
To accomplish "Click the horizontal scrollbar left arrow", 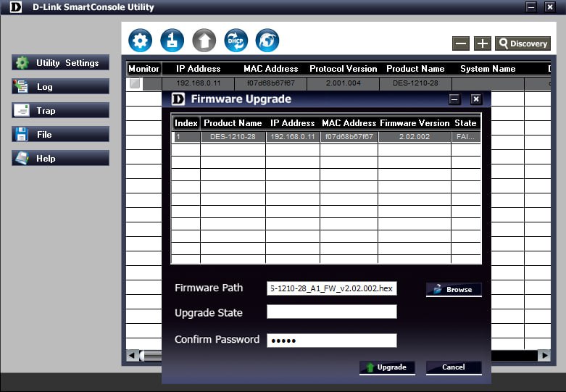I will click(132, 356).
